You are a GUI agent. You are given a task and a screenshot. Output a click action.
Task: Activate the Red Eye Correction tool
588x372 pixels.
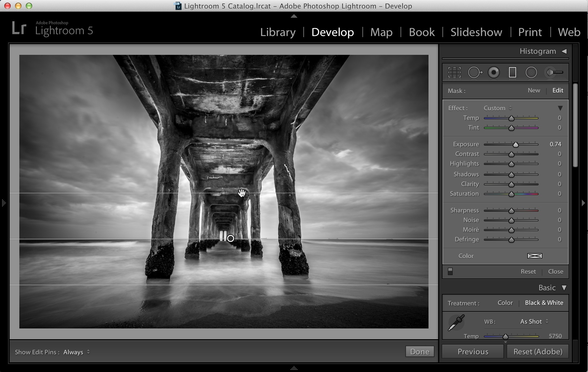coord(493,73)
